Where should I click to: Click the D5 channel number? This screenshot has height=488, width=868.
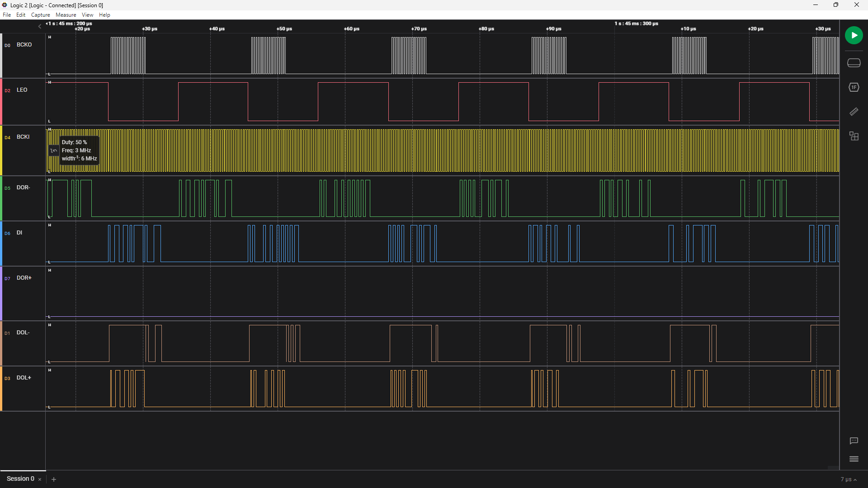pyautogui.click(x=7, y=188)
